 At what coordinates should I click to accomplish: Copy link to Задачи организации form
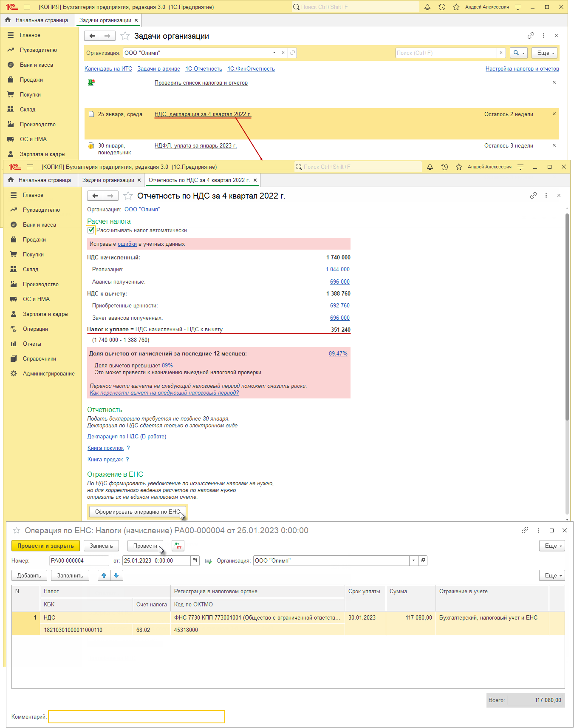point(531,36)
